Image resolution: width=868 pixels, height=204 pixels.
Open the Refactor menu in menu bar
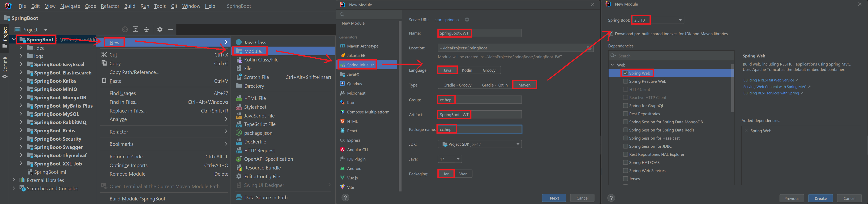(x=110, y=6)
